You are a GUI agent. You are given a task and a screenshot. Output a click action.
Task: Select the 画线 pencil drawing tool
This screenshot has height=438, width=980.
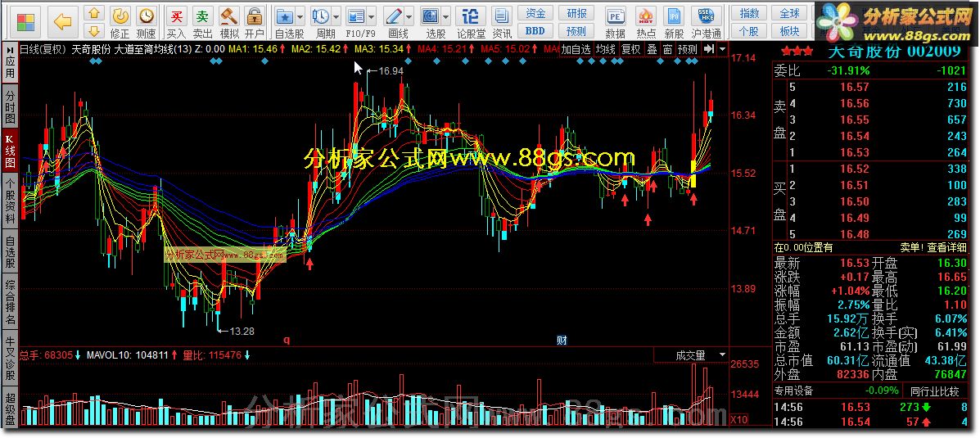tap(394, 16)
